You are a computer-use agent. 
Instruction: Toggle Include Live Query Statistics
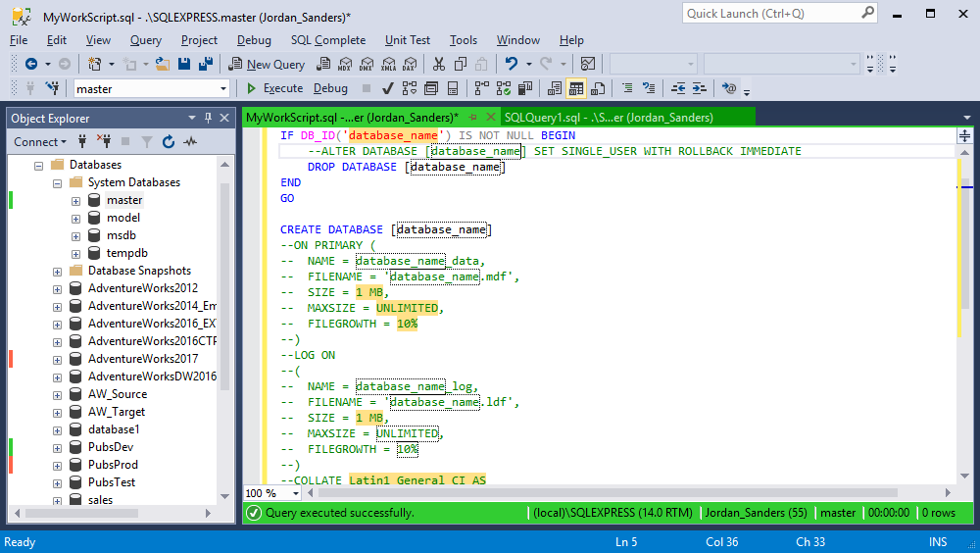point(504,88)
